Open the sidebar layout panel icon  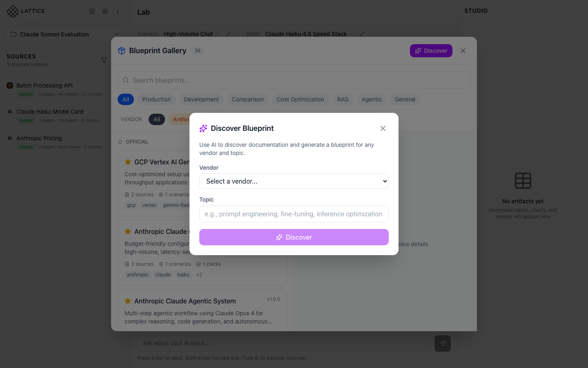pos(92,11)
